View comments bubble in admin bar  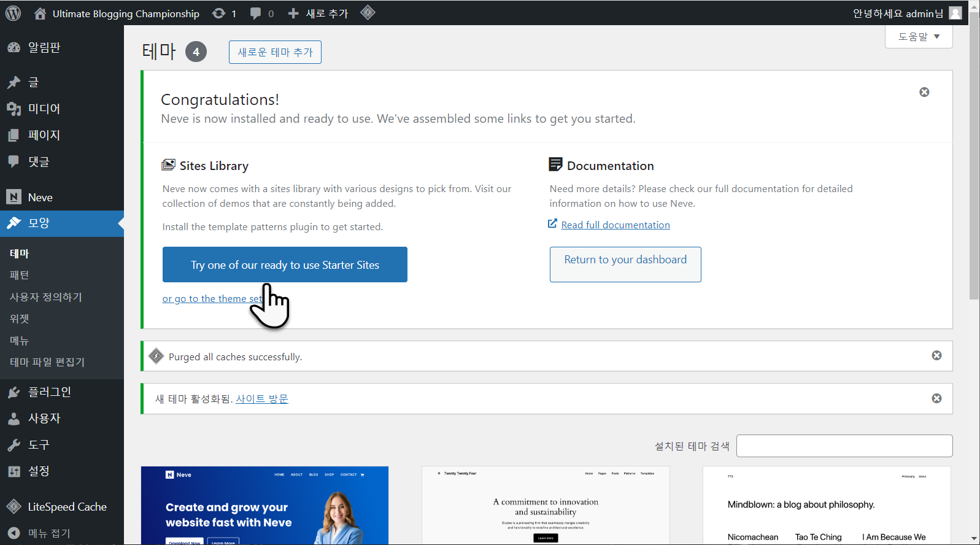pos(261,14)
